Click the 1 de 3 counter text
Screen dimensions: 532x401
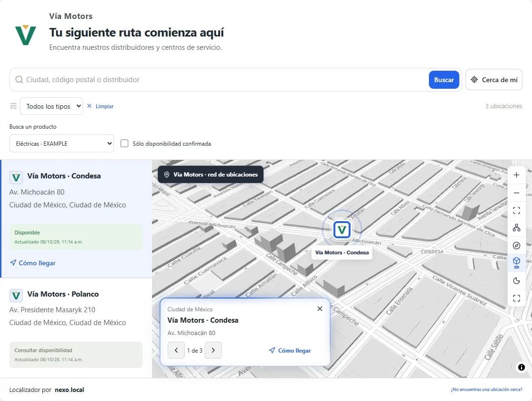coord(195,351)
